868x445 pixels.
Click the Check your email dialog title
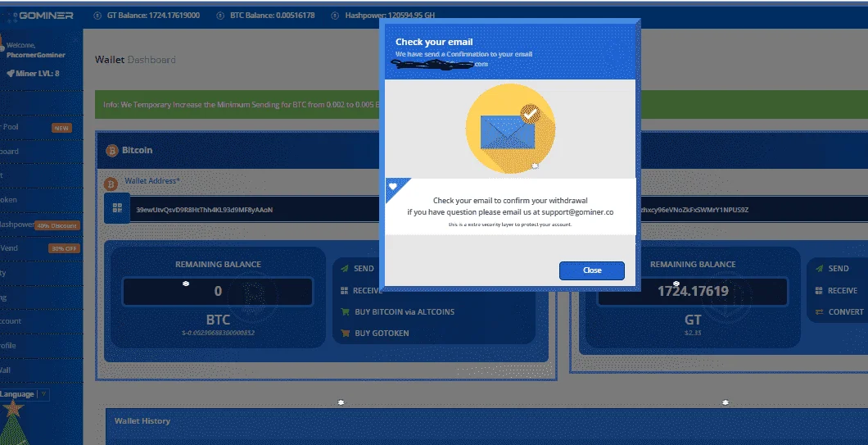[434, 42]
